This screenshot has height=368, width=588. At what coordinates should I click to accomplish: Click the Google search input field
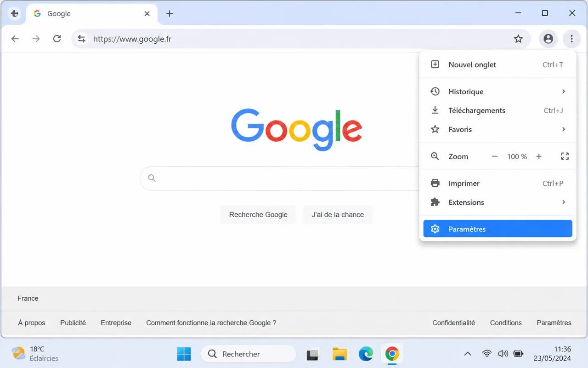(x=279, y=178)
